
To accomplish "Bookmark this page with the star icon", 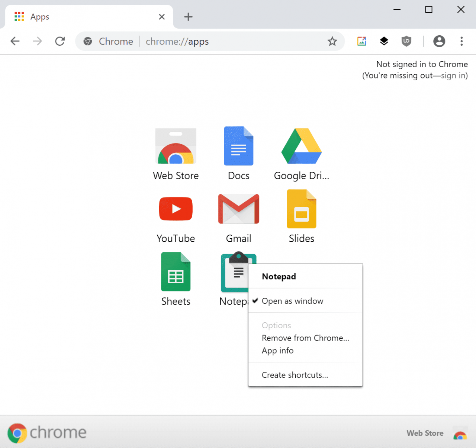I will [332, 41].
